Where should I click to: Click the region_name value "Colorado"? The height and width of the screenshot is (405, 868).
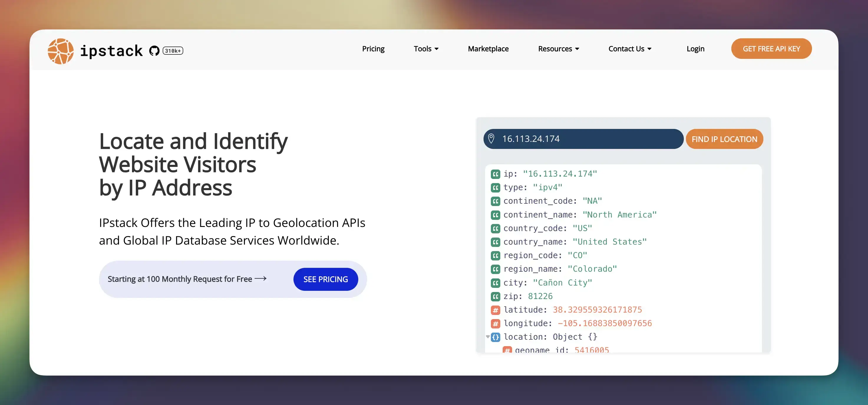click(592, 269)
